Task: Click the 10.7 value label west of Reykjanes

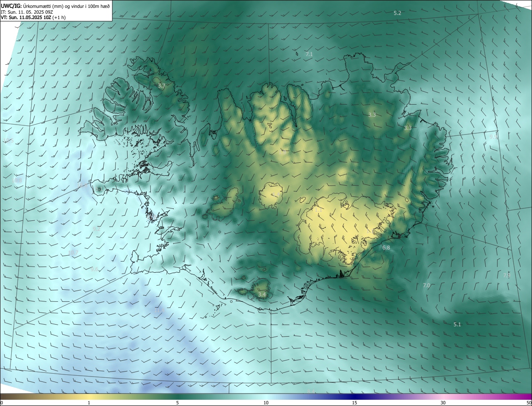Action: (x=73, y=253)
